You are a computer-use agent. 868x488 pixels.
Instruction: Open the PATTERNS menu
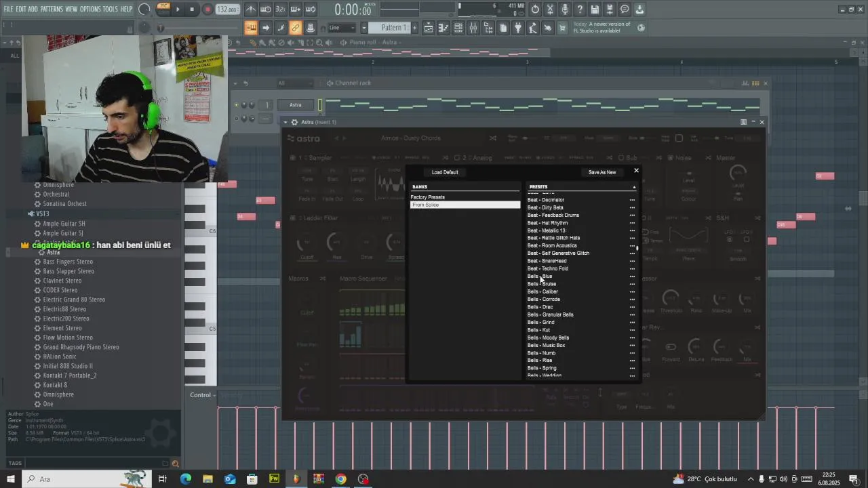52,9
